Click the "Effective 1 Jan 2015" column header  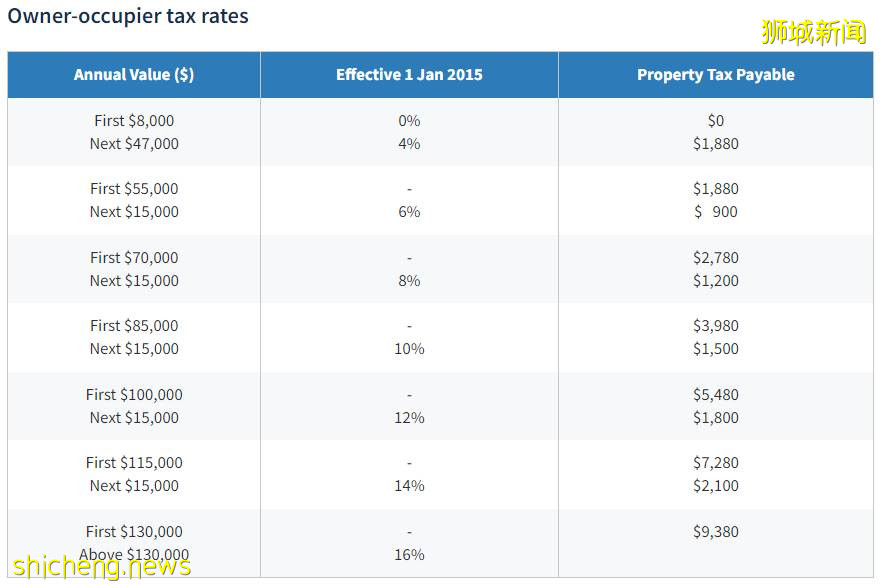tap(409, 75)
